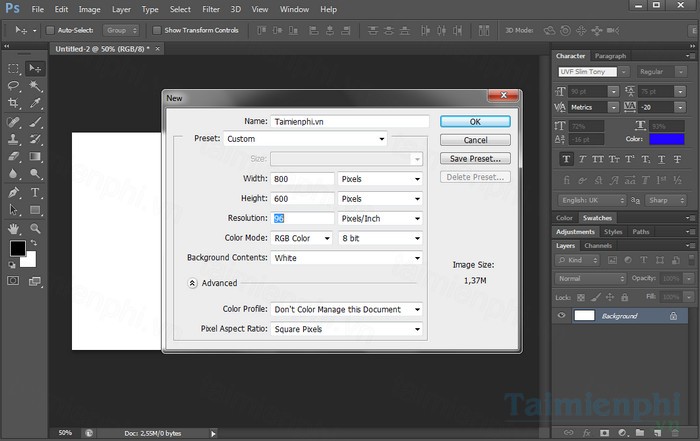
Task: Open the Pixel Aspect Ratio dropdown
Action: point(346,329)
